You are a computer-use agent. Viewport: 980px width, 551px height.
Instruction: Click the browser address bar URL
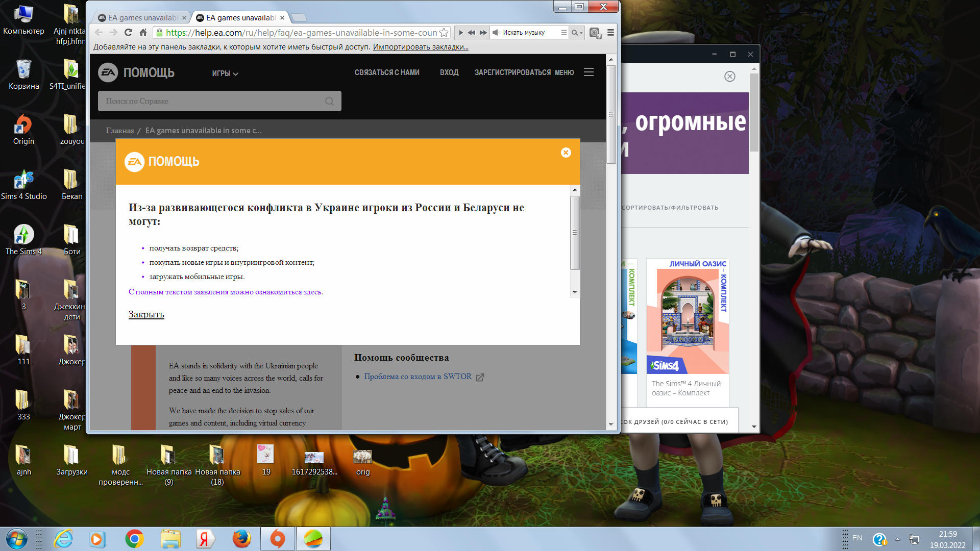pyautogui.click(x=301, y=33)
